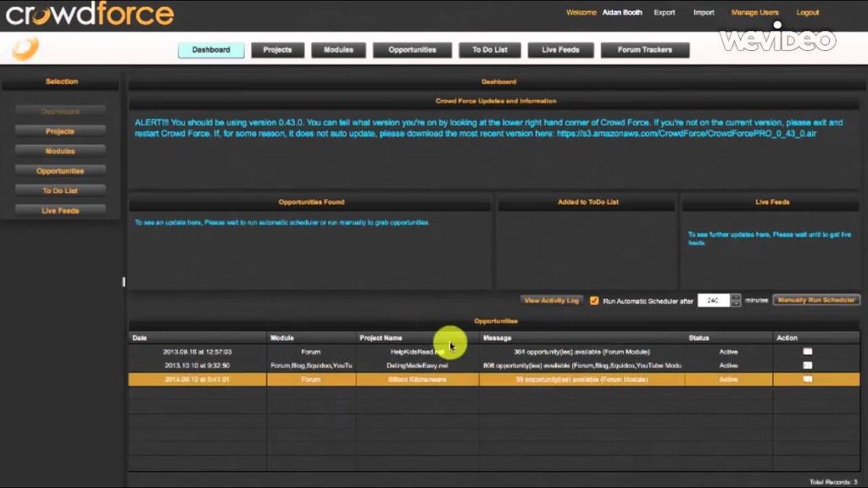Open the To Do List top tab
Screen dimensions: 868x488
point(490,50)
